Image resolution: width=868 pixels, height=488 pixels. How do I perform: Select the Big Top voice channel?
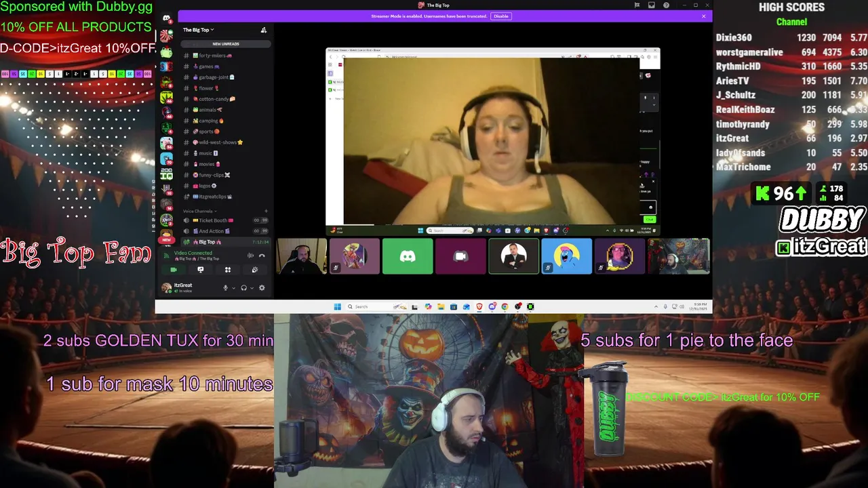(x=226, y=242)
